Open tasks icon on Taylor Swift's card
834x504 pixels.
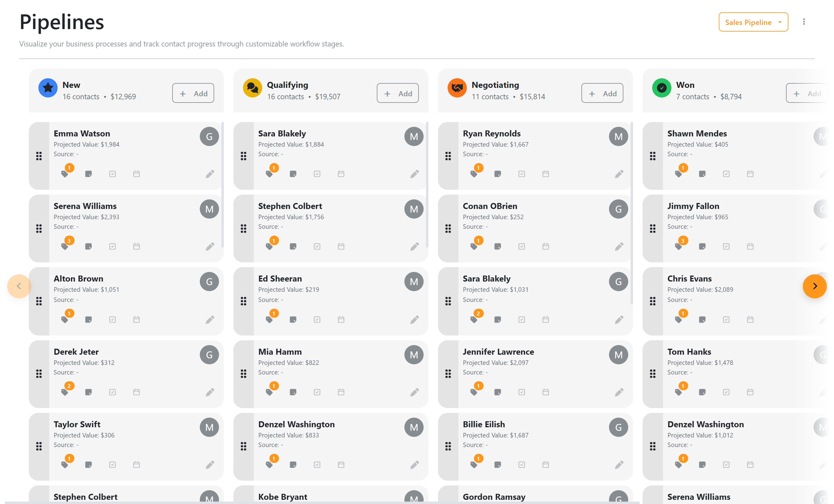click(112, 464)
